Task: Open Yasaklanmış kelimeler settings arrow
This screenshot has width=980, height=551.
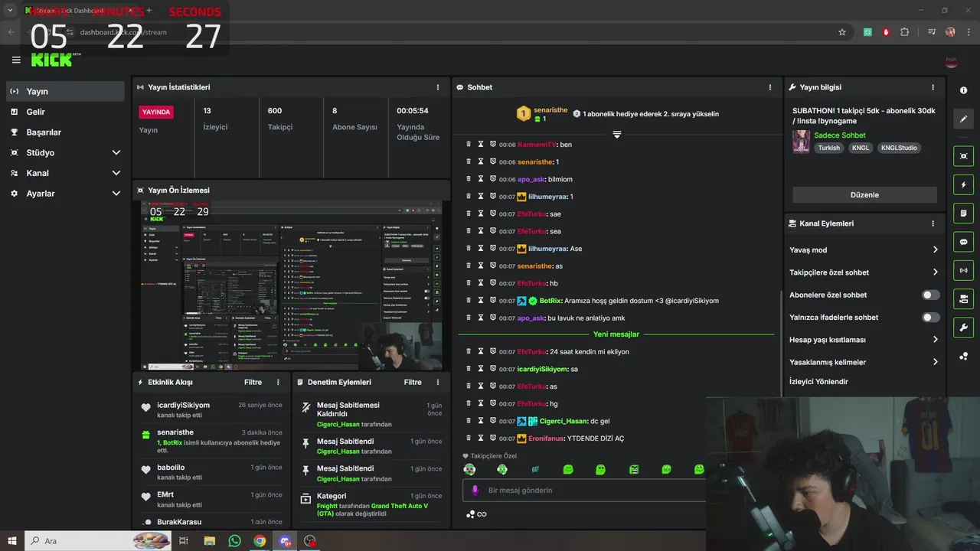Action: point(935,362)
